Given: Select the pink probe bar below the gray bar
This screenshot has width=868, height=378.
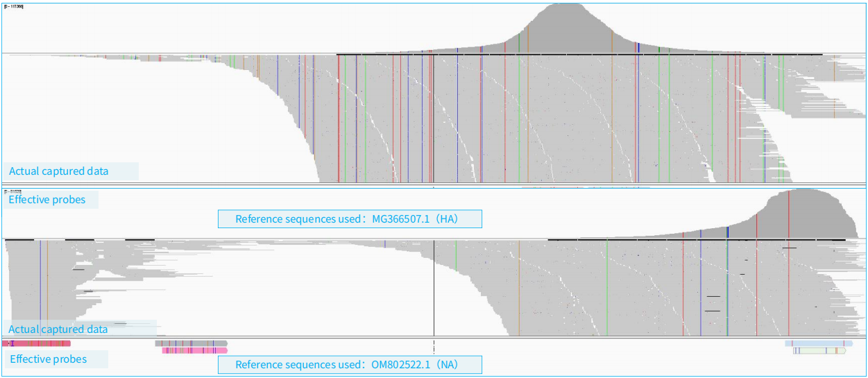Looking at the screenshot, I should [194, 351].
